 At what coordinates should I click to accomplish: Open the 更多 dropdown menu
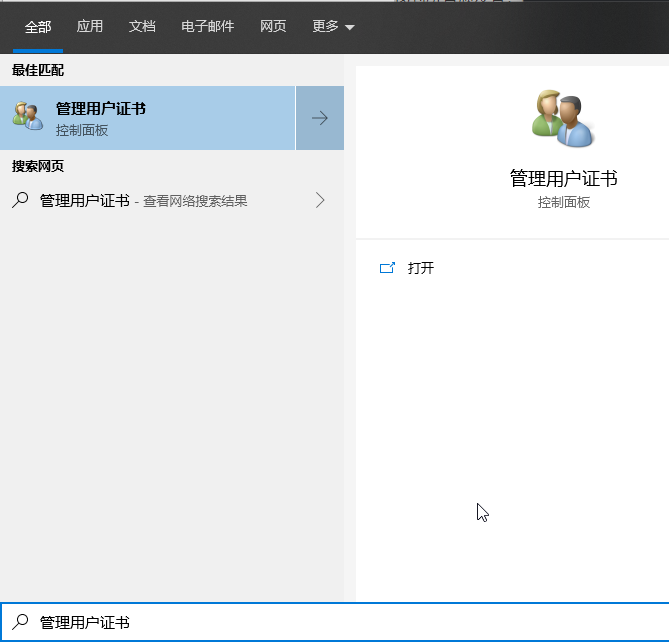pyautogui.click(x=333, y=27)
